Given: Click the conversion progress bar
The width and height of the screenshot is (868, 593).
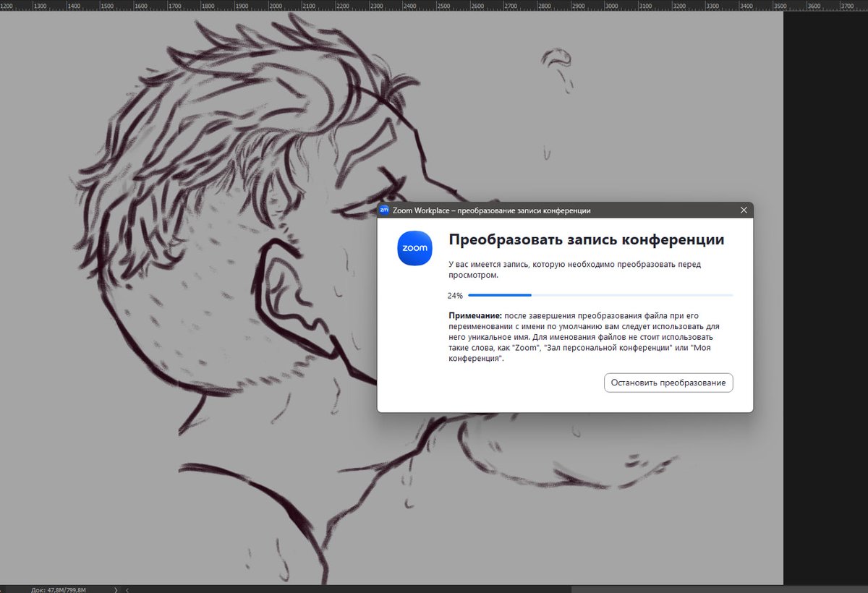Looking at the screenshot, I should pyautogui.click(x=600, y=295).
